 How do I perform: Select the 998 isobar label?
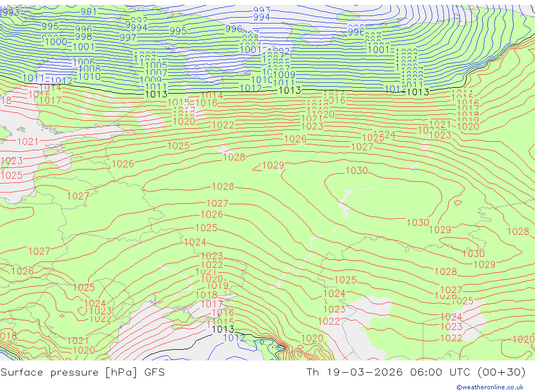click(83, 36)
